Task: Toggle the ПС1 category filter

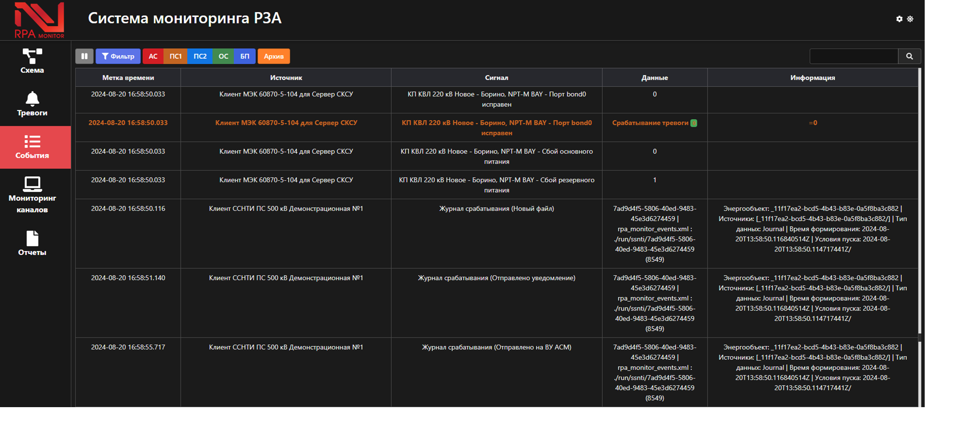Action: [175, 56]
